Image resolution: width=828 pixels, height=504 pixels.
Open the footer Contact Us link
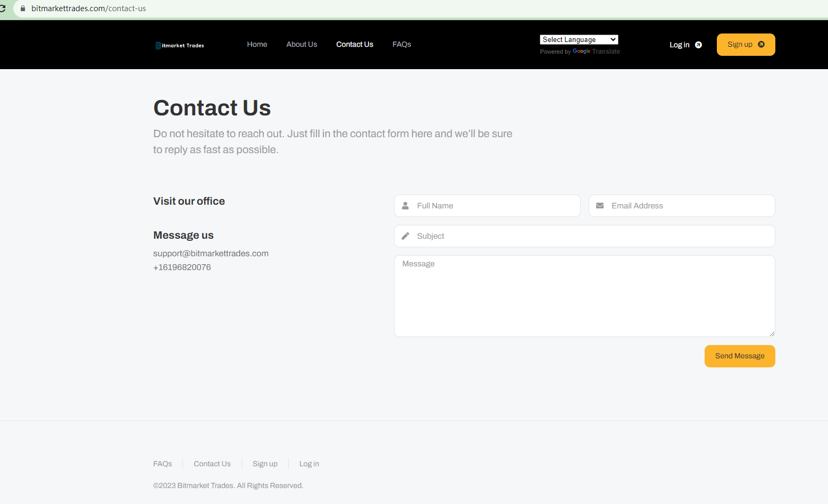(212, 464)
